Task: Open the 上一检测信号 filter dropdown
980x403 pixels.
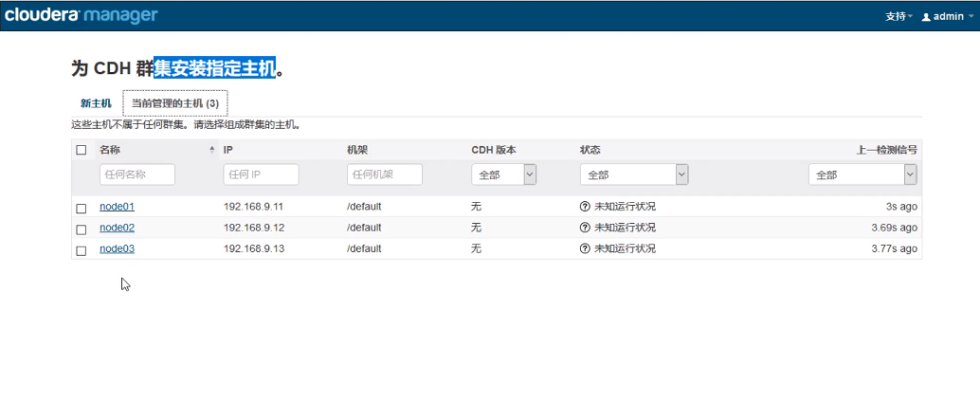Action: [862, 175]
